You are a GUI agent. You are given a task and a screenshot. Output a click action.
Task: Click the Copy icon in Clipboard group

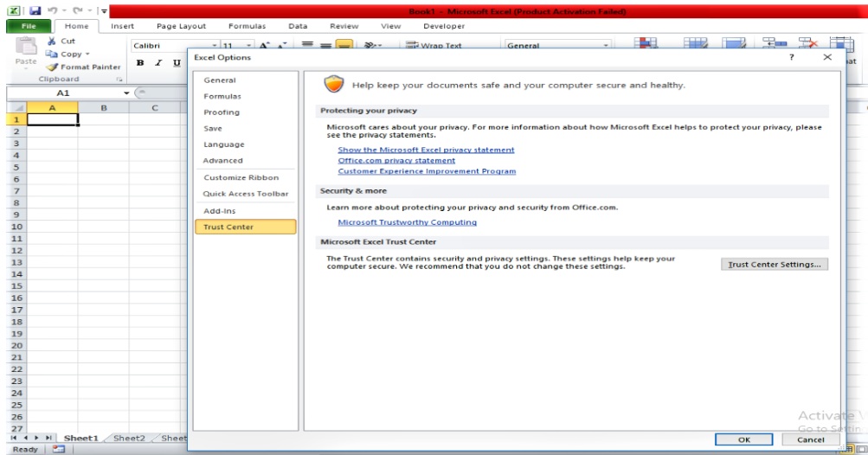[51, 54]
